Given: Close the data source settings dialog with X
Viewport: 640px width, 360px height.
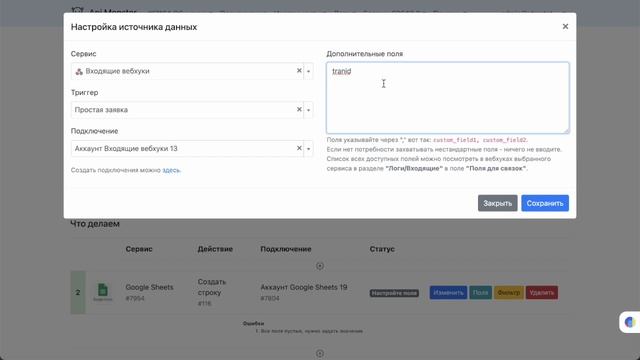Looking at the screenshot, I should pos(565,27).
